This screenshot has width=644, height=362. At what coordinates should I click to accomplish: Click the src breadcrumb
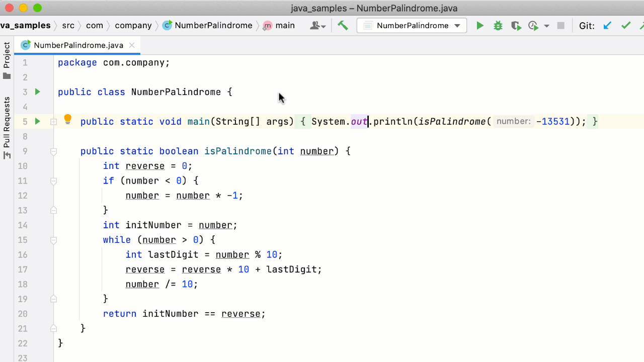68,26
